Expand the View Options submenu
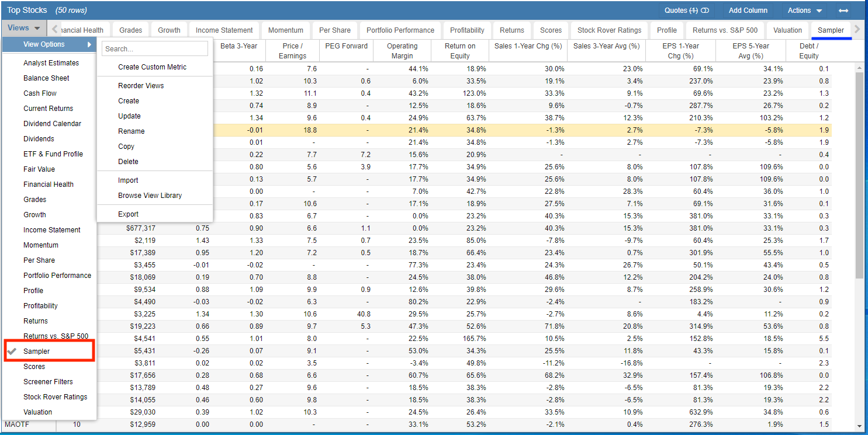868x435 pixels. pos(50,44)
